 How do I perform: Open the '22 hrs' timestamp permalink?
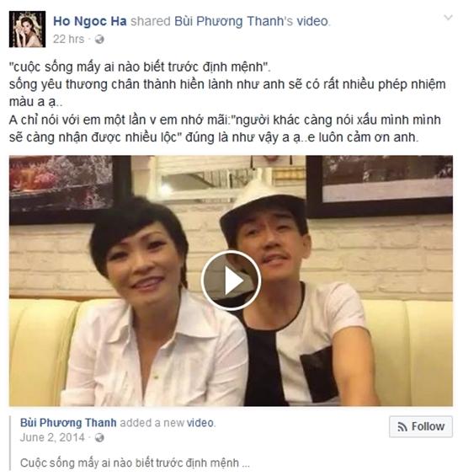pyautogui.click(x=68, y=39)
